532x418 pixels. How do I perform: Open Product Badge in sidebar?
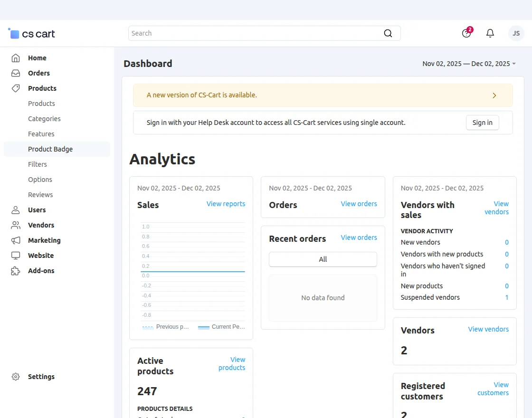tap(50, 149)
